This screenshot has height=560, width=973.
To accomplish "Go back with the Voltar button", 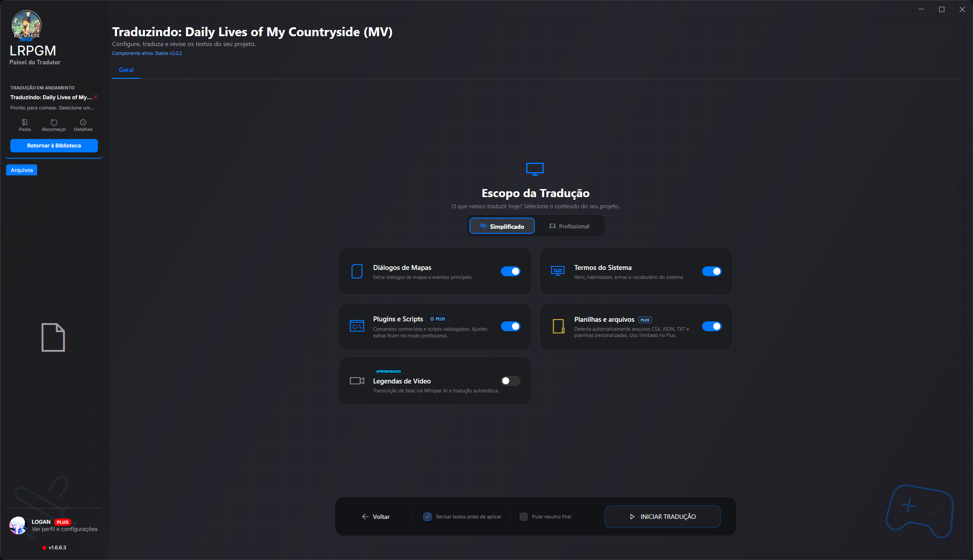I will [376, 517].
